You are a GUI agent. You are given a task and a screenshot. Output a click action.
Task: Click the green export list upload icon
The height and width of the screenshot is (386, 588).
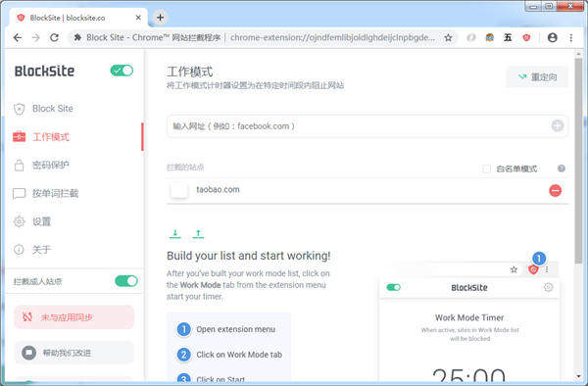click(x=198, y=234)
